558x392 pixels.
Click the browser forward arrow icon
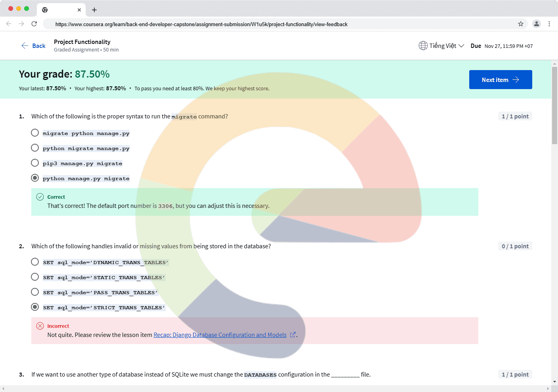tap(21, 24)
